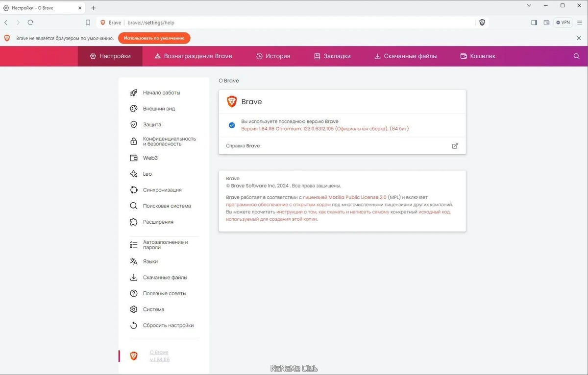Viewport: 588px width, 375px height.
Task: Click the list icon for 'Автозаполнение и пароли'
Action: pyautogui.click(x=133, y=245)
